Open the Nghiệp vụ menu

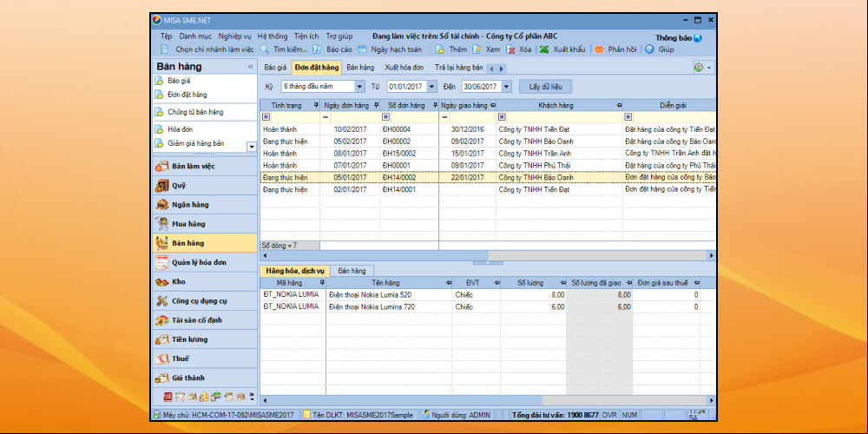point(234,36)
